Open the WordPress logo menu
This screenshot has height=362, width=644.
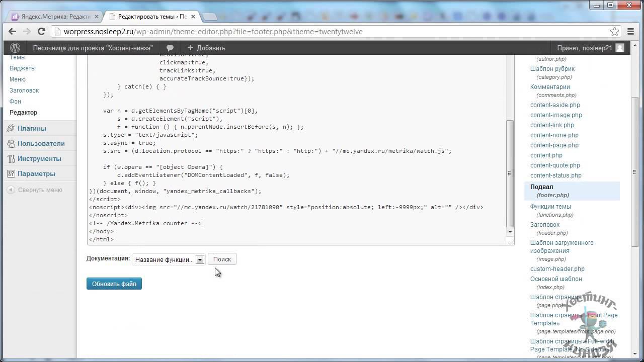pos(15,48)
